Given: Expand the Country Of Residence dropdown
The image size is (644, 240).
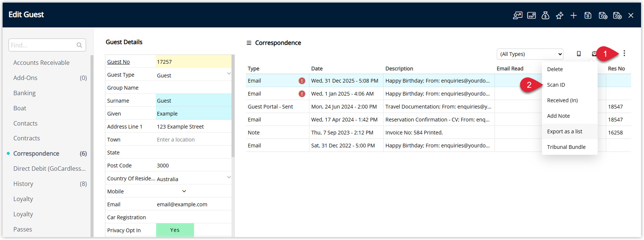Looking at the screenshot, I should (x=229, y=177).
